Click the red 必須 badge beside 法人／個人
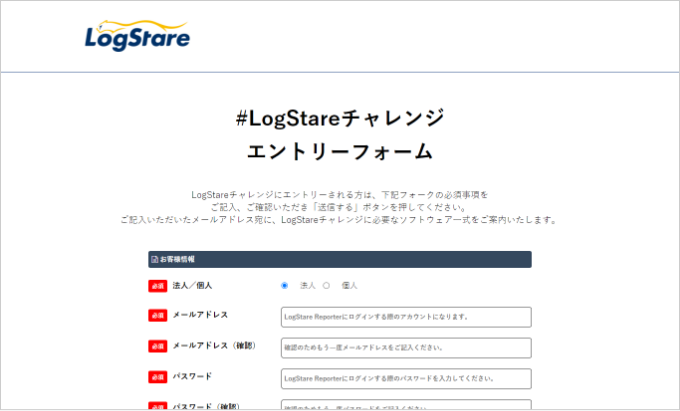Screen dimensions: 680x411 pos(157,286)
